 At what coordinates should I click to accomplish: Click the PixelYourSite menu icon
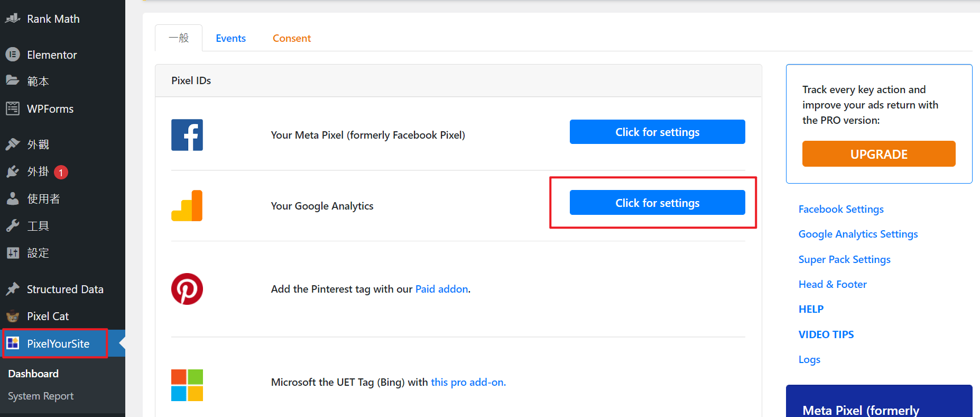click(x=13, y=343)
